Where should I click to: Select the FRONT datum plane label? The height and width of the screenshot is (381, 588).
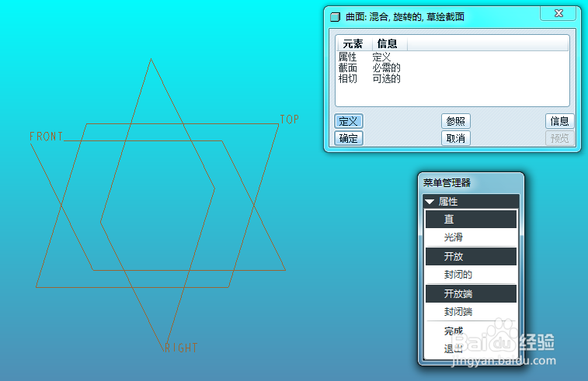coord(46,137)
